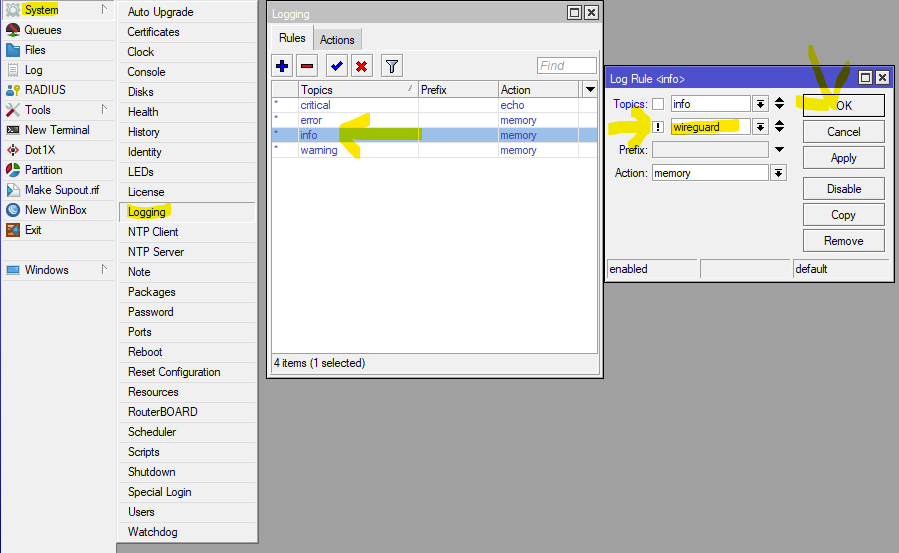Image resolution: width=899 pixels, height=553 pixels.
Task: Open the filter funnel icon
Action: pos(392,66)
